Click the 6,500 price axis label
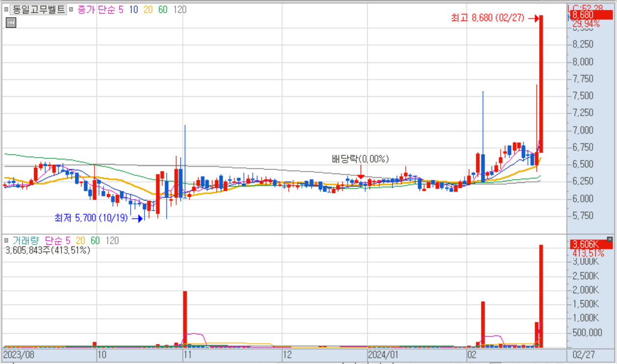The height and width of the screenshot is (364, 617). tap(583, 164)
